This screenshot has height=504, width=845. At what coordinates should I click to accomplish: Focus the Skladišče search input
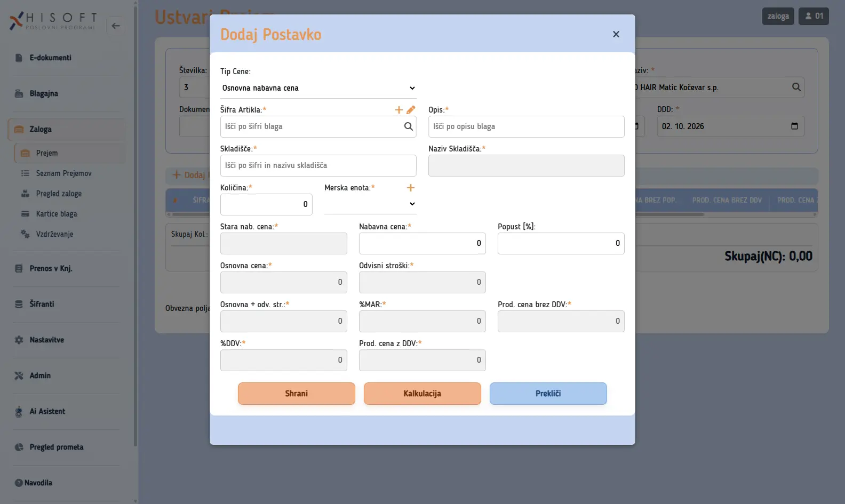click(318, 165)
